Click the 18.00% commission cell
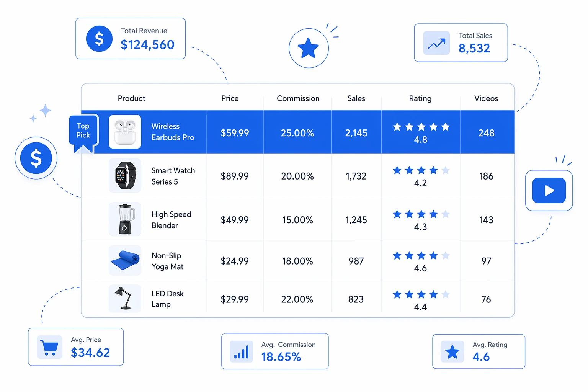Image resolution: width=588 pixels, height=392 pixels. (x=297, y=261)
